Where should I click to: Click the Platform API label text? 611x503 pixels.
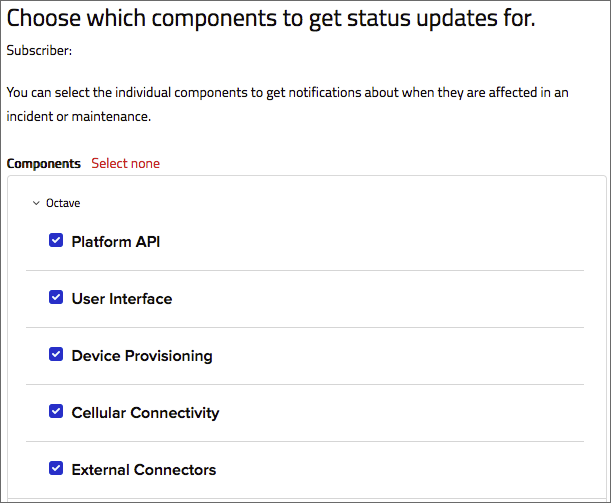[116, 242]
